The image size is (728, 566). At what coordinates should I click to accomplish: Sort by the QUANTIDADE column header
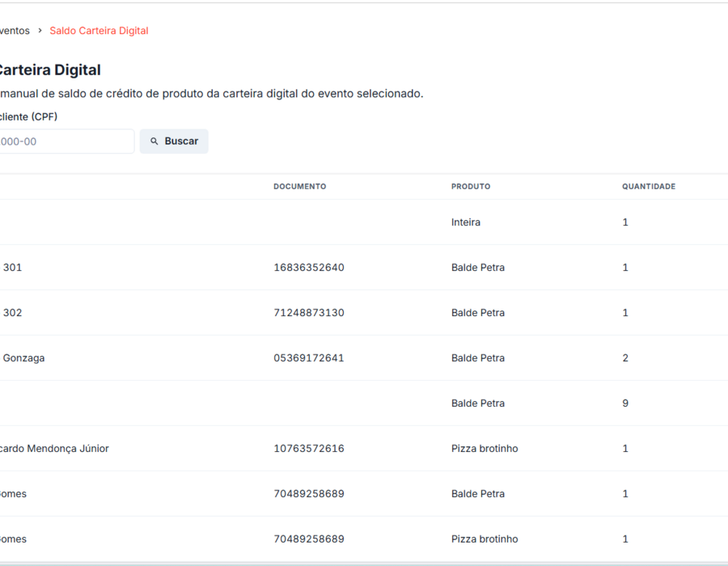649,187
